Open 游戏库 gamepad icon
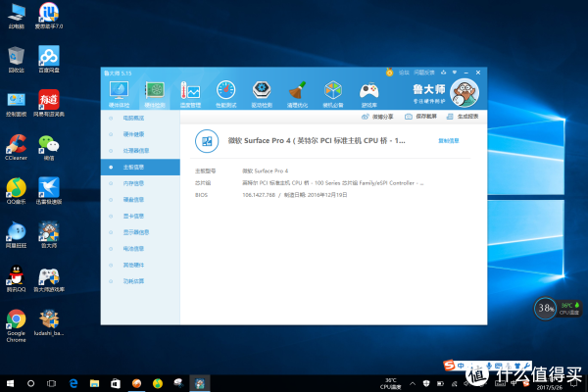The height and width of the screenshot is (392, 588). (x=369, y=94)
